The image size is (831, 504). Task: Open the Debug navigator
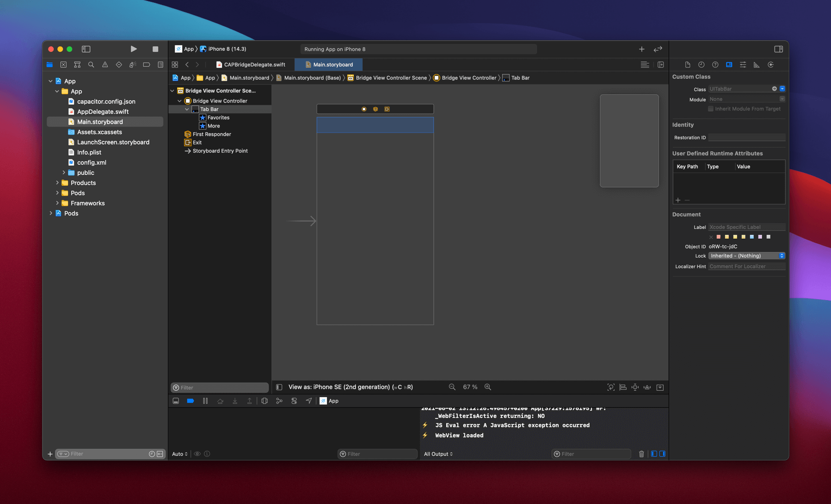133,65
